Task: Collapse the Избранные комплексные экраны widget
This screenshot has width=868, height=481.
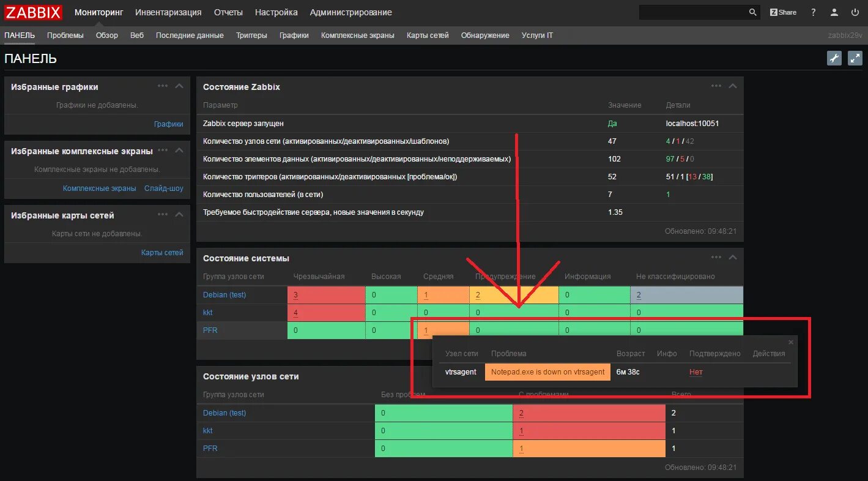Action: point(179,150)
